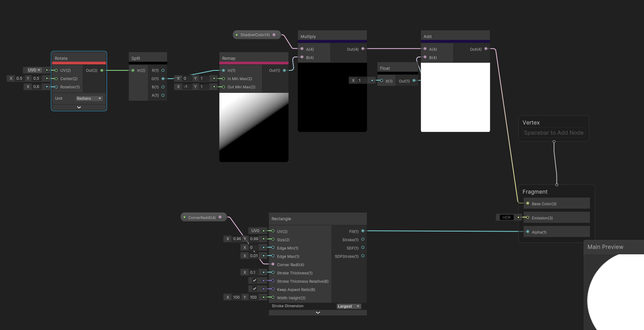Click the Add node Out(4) output port
The width and height of the screenshot is (644, 330).
coord(486,49)
